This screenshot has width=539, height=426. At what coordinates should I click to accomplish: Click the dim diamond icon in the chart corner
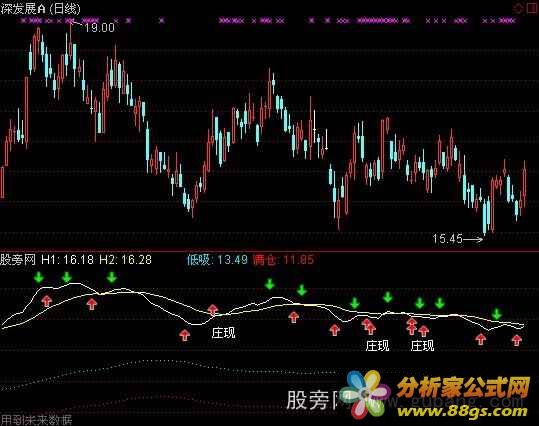click(x=518, y=8)
